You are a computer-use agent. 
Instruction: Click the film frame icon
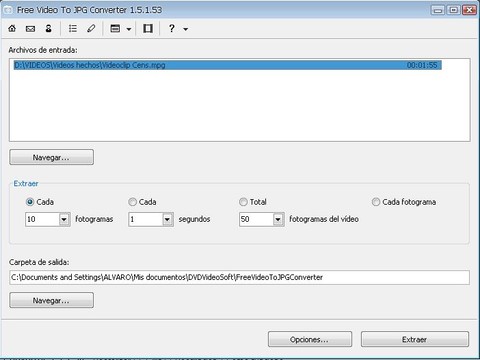point(148,29)
